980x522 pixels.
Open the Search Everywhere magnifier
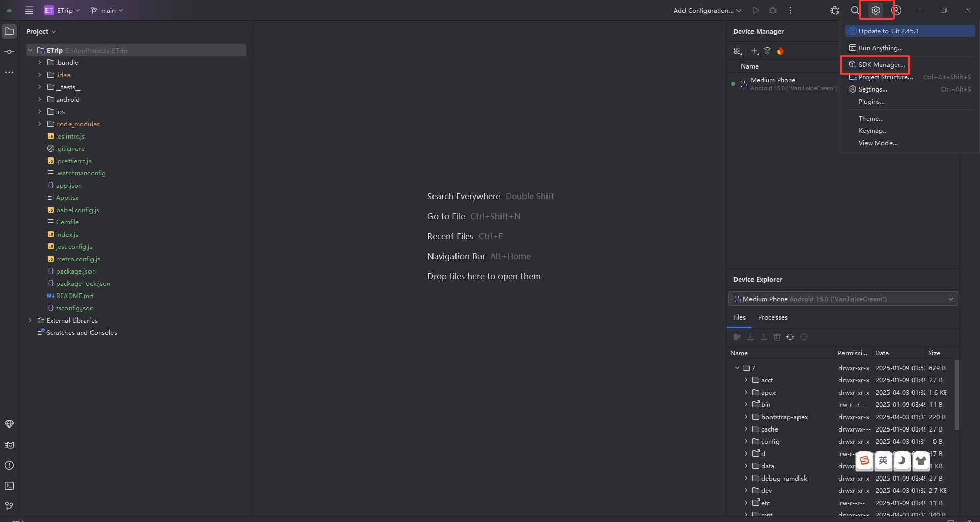[x=855, y=10]
